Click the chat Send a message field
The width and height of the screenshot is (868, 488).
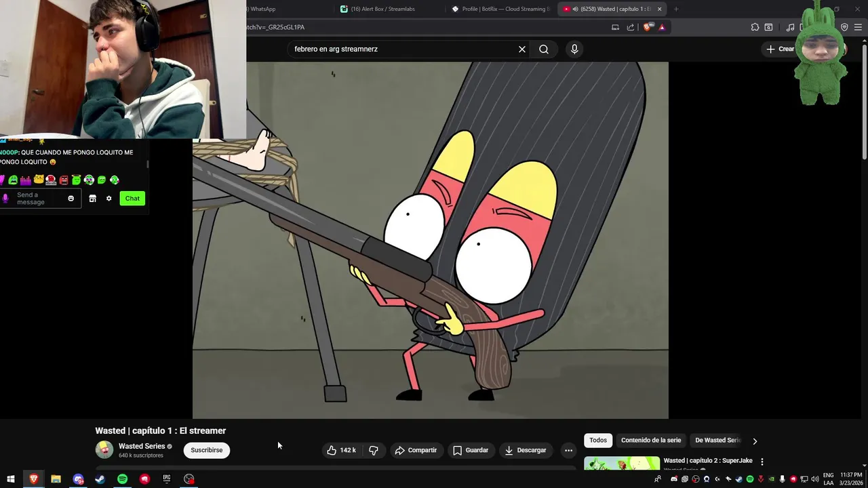tap(39, 199)
